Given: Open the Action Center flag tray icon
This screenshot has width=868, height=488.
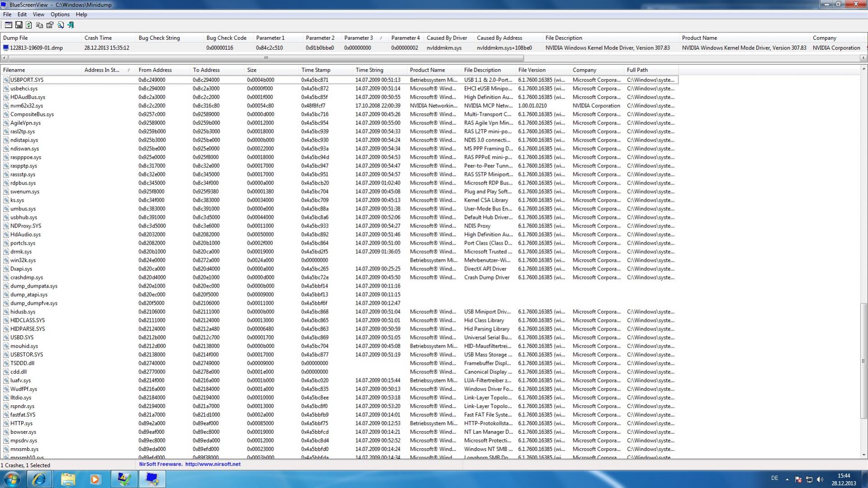Looking at the screenshot, I should [798, 479].
